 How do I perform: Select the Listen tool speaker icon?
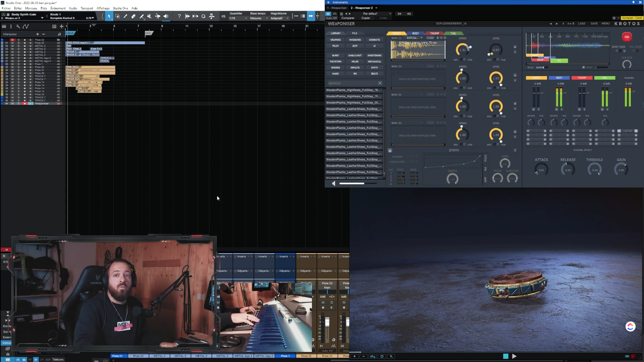[x=166, y=16]
